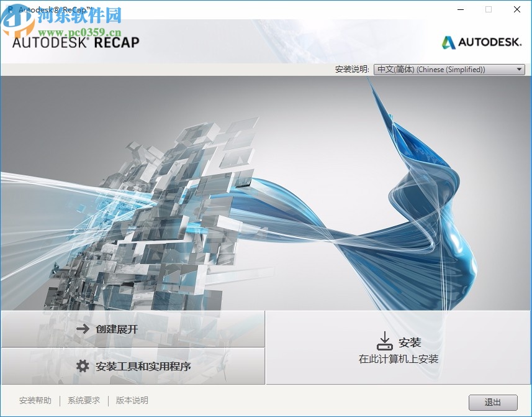
Task: Click the gear icon beside 安装工具和实用程序
Action: point(82,367)
